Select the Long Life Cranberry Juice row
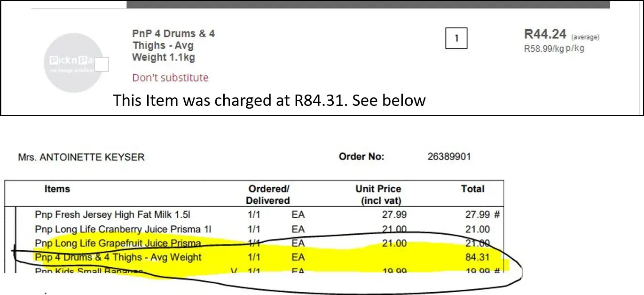 123,230
